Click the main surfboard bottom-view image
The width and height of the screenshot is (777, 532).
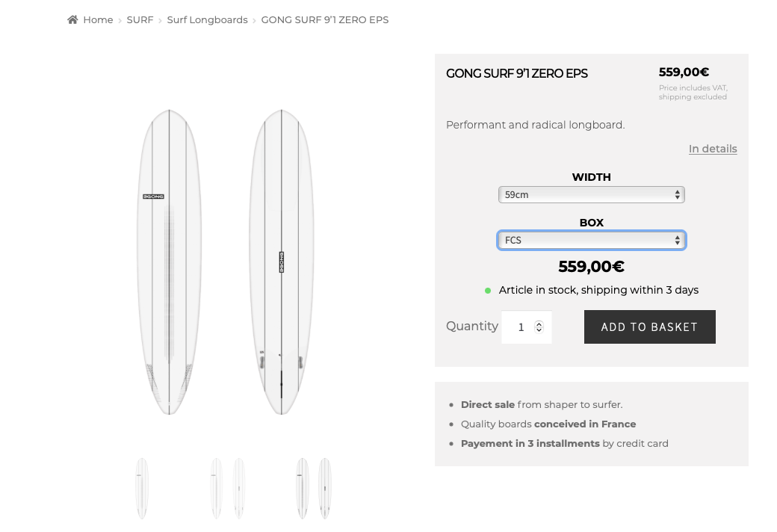coord(282,262)
